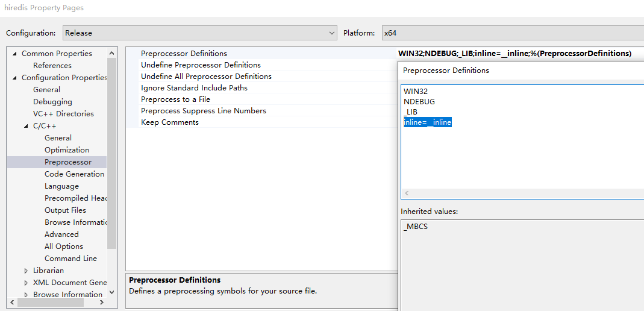The height and width of the screenshot is (311, 644).
Task: Select All Options in the tree
Action: click(x=64, y=247)
